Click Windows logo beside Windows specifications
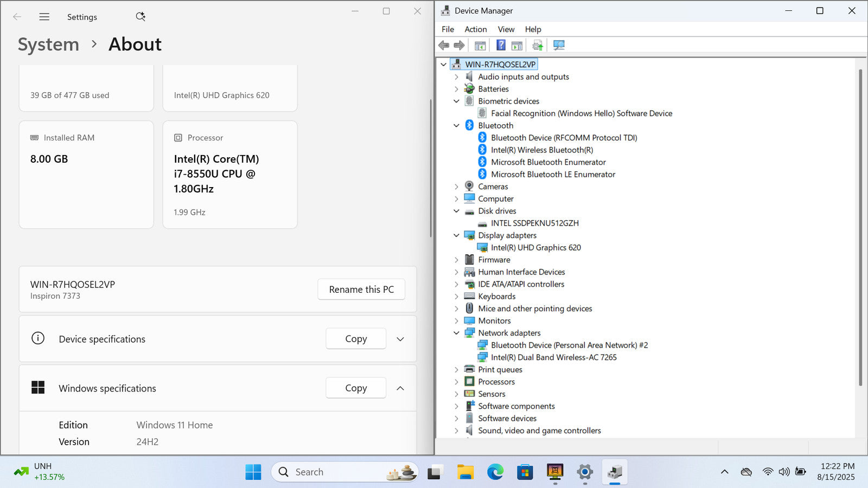This screenshot has width=868, height=488. (x=38, y=387)
